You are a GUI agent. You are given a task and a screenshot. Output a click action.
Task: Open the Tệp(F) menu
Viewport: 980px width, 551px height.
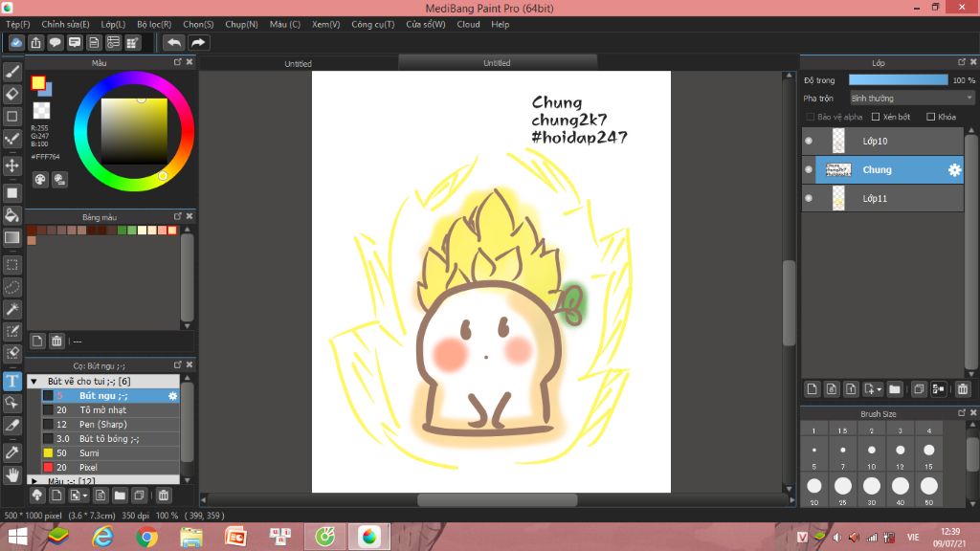[18, 24]
